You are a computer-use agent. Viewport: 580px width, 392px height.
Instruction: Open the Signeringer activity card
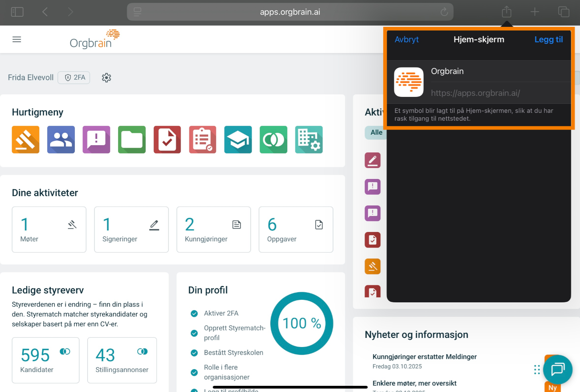tap(131, 229)
